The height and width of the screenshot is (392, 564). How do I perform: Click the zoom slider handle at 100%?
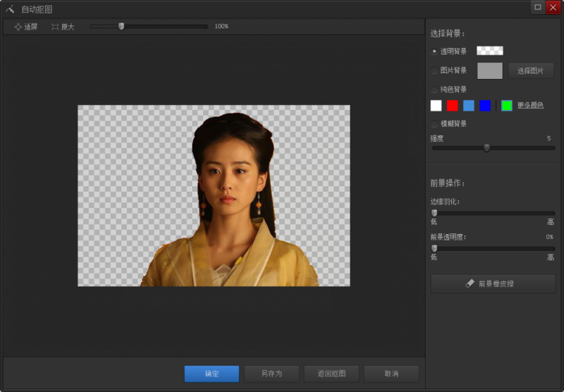pos(121,26)
